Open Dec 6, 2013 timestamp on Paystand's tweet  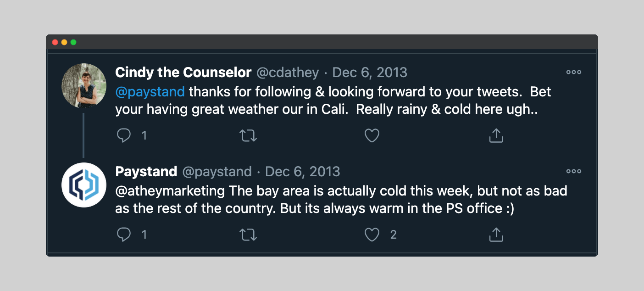tap(303, 172)
